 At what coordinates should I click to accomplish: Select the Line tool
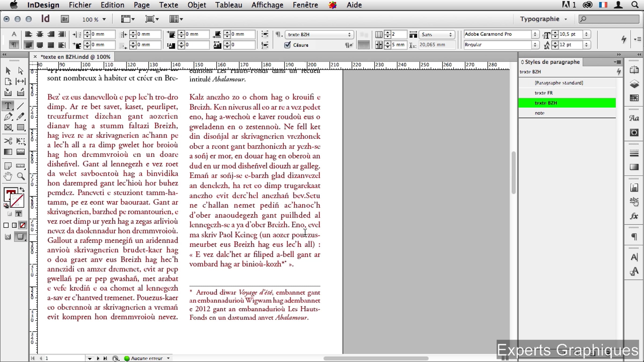click(x=21, y=106)
